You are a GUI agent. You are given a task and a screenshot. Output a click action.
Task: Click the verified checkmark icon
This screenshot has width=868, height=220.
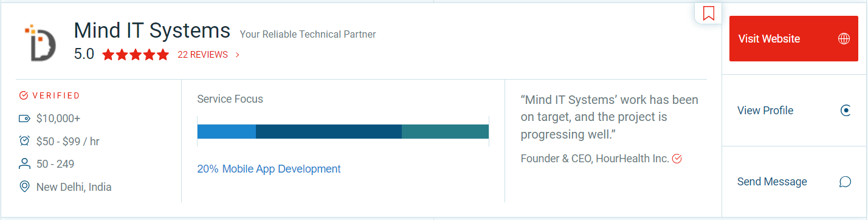[x=24, y=95]
